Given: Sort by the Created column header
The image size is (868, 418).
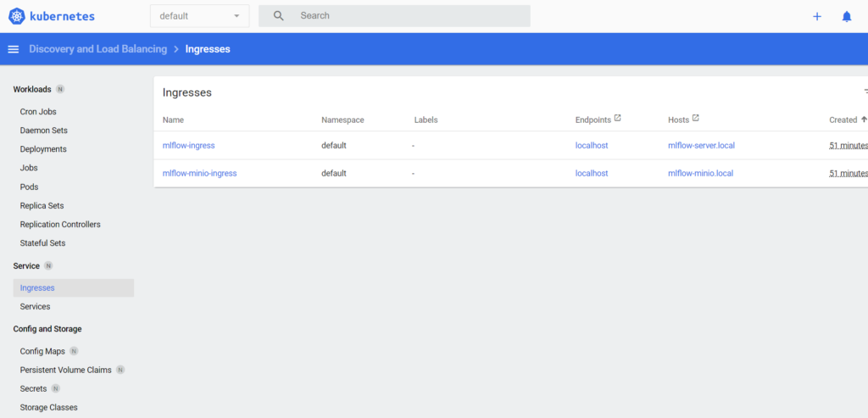Looking at the screenshot, I should (x=843, y=120).
